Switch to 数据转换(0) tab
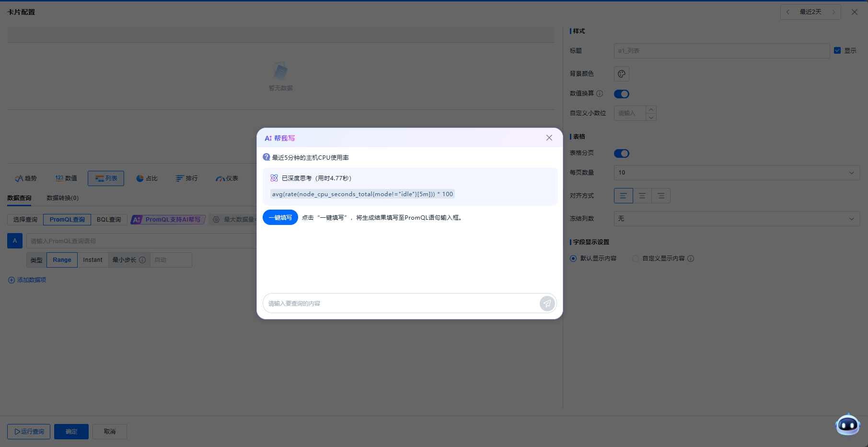868x447 pixels. [x=62, y=198]
